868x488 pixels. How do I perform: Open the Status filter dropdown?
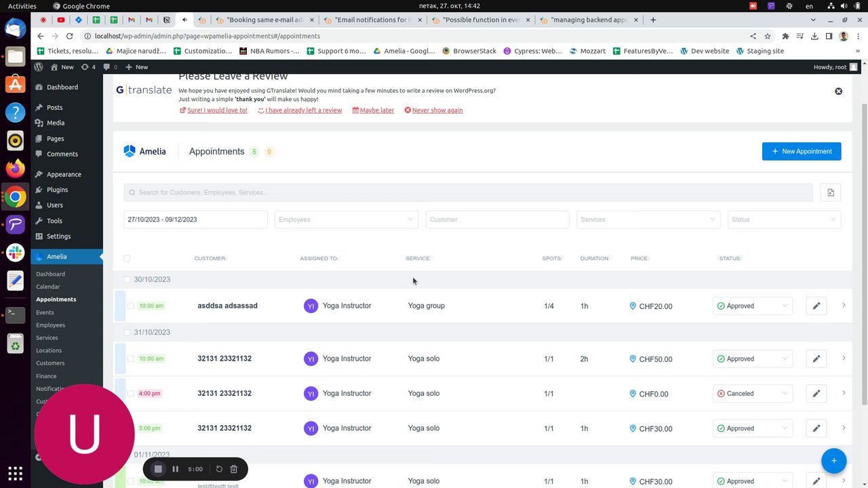point(784,220)
